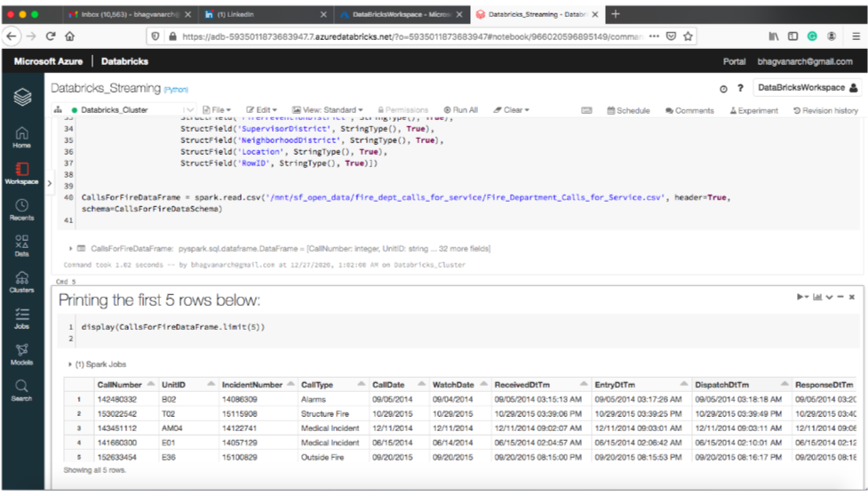868x496 pixels.
Task: Open the View: Standard menu
Action: [327, 109]
